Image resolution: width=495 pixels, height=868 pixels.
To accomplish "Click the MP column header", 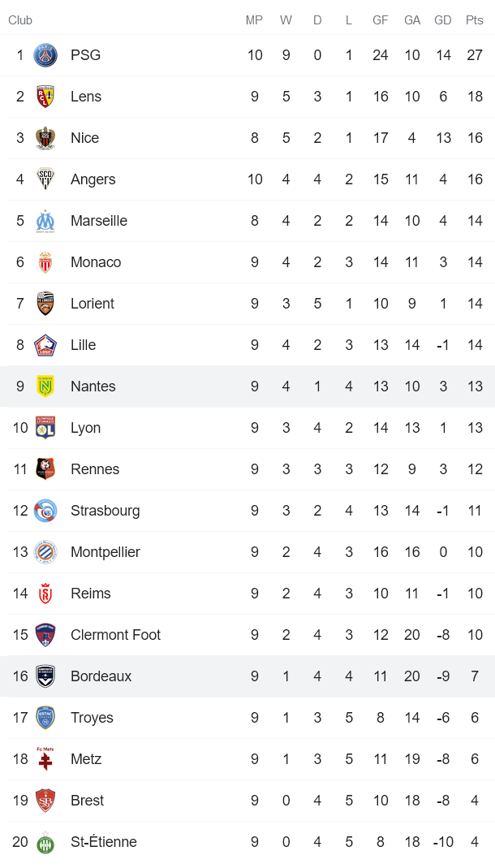I will [x=254, y=20].
